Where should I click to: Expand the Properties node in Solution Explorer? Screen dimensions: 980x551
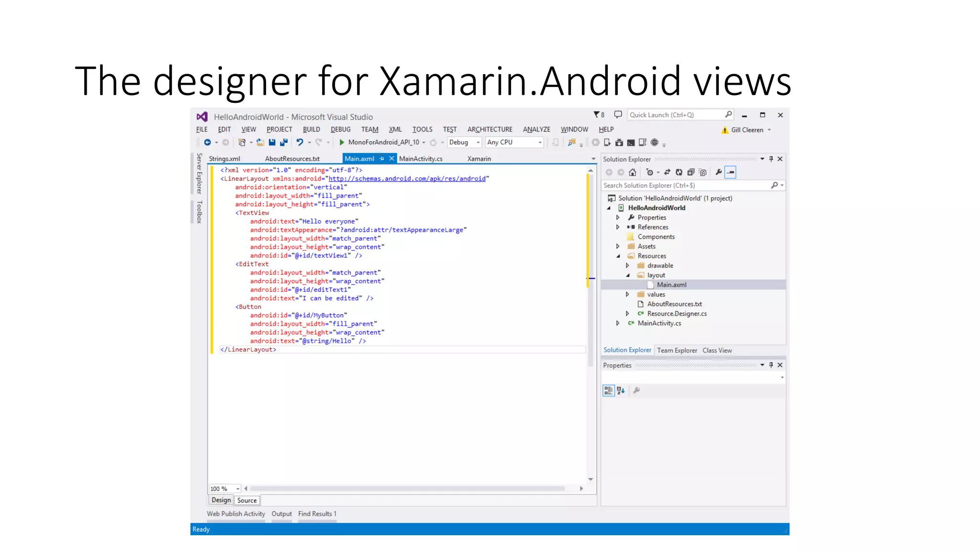618,218
